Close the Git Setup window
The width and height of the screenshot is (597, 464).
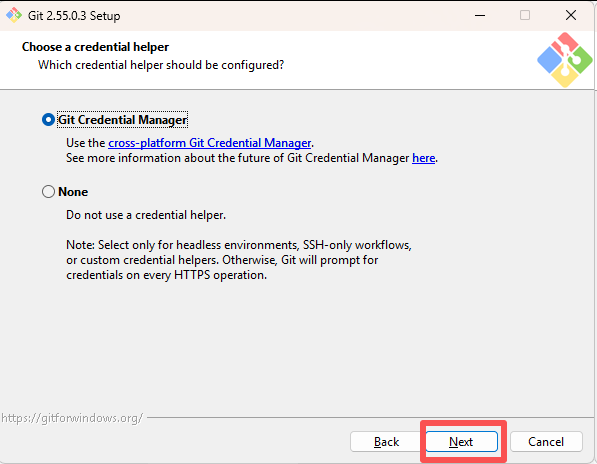[570, 15]
